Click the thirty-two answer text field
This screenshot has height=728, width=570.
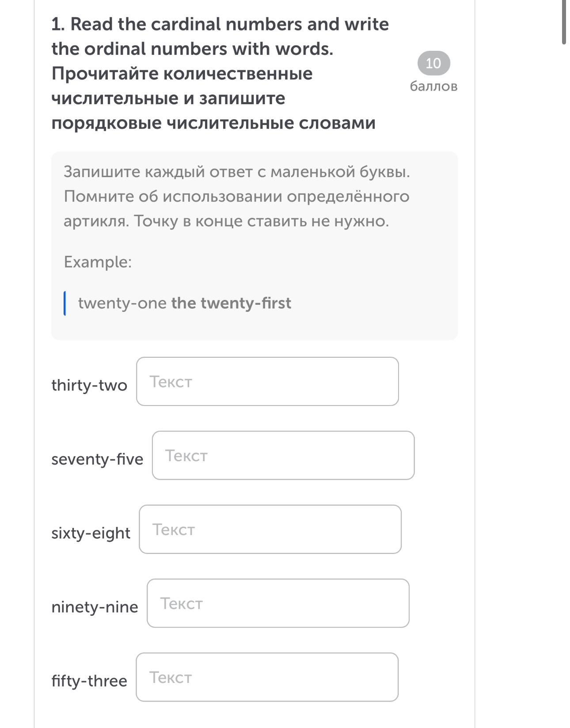pyautogui.click(x=267, y=382)
